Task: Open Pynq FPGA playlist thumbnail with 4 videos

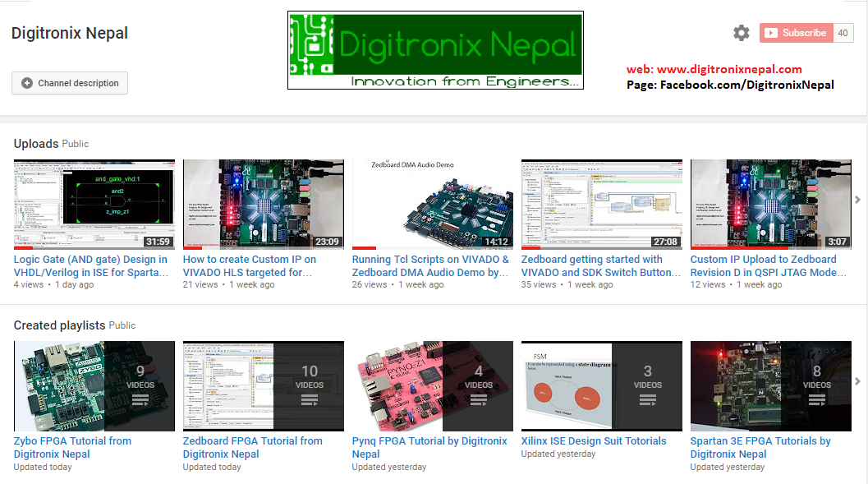Action: pyautogui.click(x=432, y=386)
